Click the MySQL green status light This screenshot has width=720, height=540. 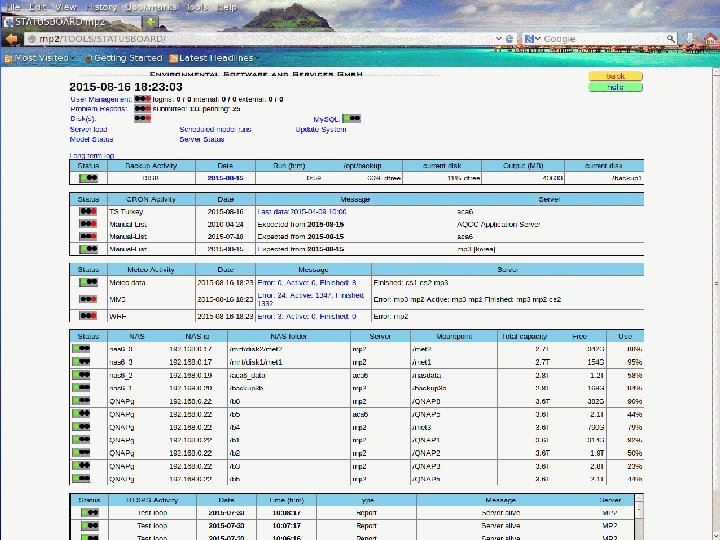pyautogui.click(x=352, y=118)
